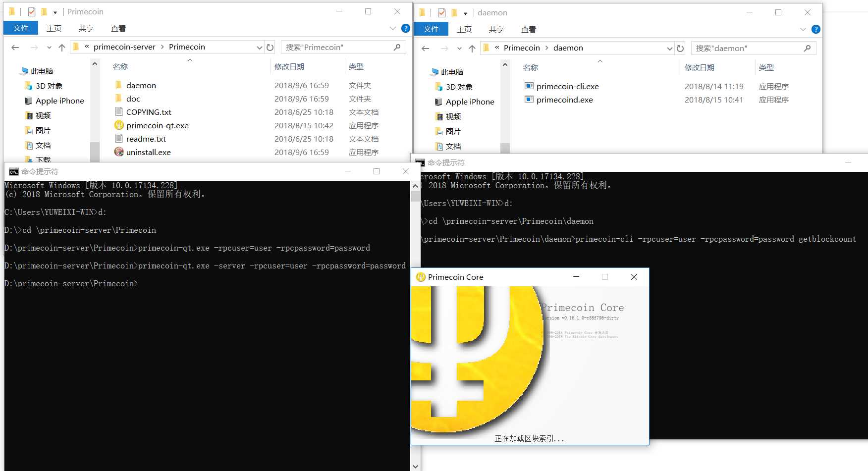868x471 pixels.
Task: Open the doc folder icon
Action: pyautogui.click(x=118, y=99)
